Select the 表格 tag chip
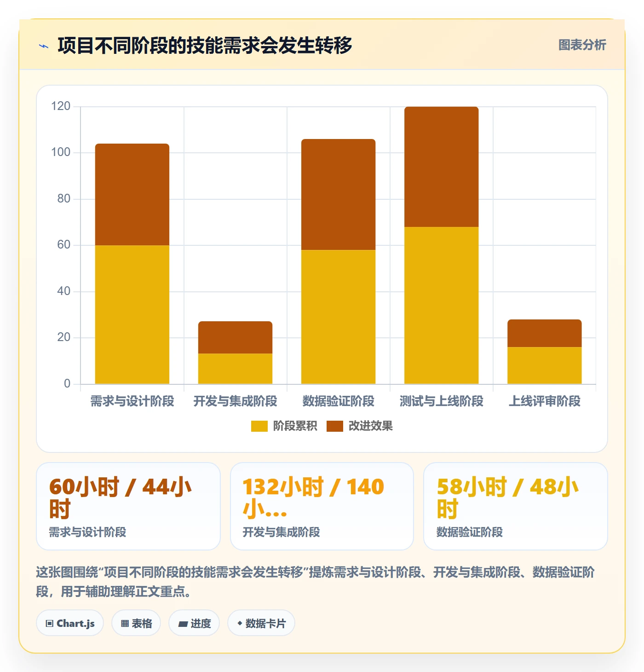The height and width of the screenshot is (672, 644). (x=136, y=623)
